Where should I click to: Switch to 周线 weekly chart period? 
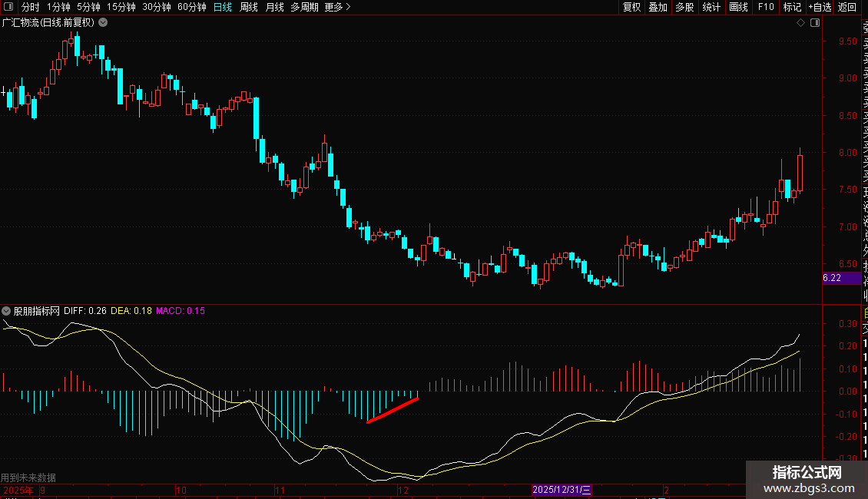(x=249, y=7)
